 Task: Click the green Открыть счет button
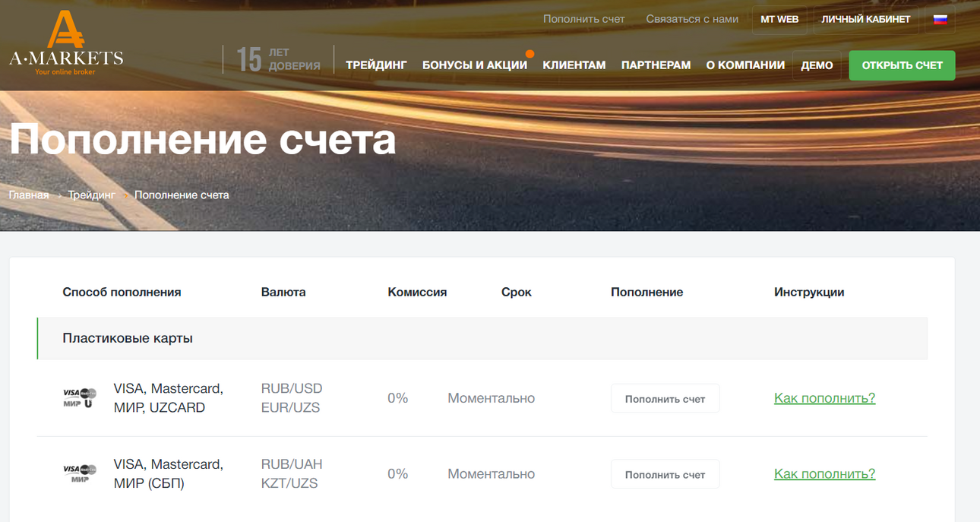(x=902, y=65)
